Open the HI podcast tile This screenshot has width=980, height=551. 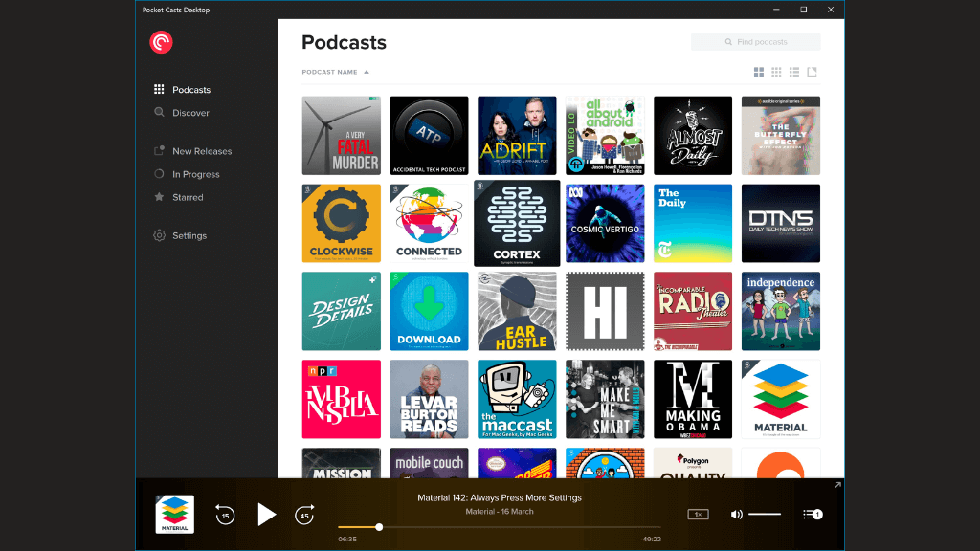pyautogui.click(x=605, y=311)
